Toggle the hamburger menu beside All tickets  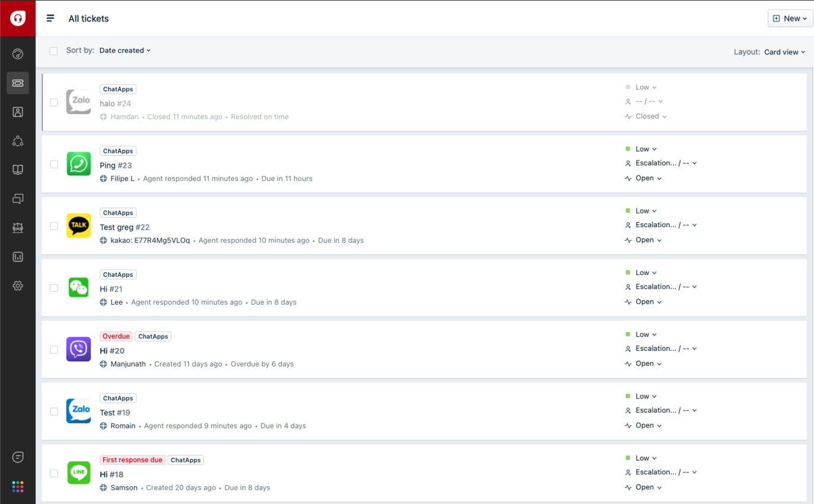[x=50, y=18]
